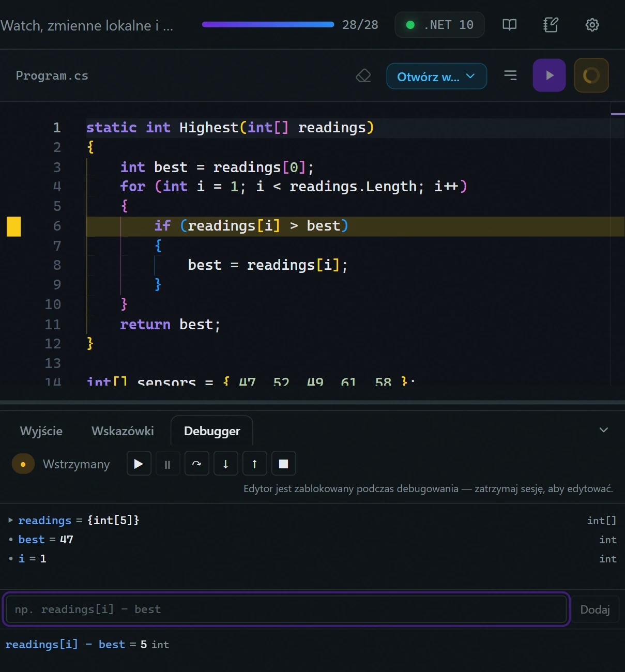Run the code with purple play button

[549, 75]
